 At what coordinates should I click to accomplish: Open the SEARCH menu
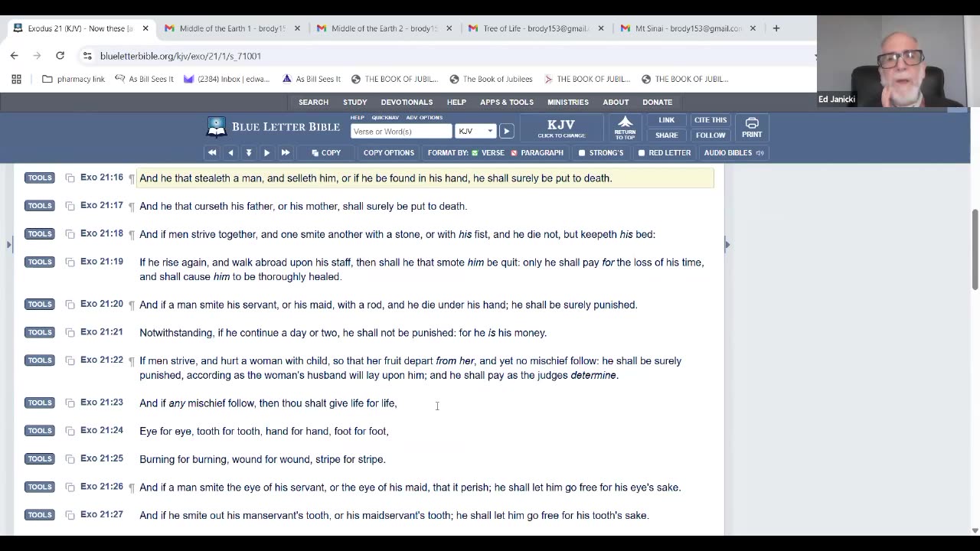point(313,102)
